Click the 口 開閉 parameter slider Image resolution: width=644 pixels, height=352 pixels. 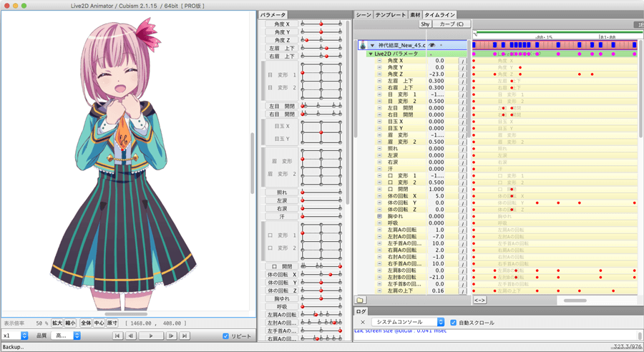(321, 266)
